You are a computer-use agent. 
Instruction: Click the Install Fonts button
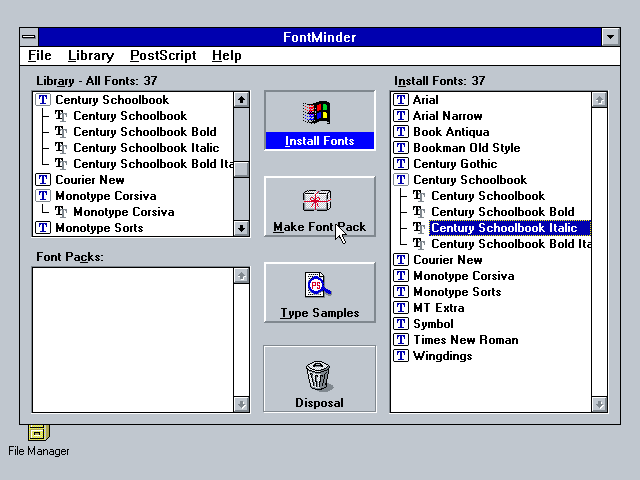tap(320, 120)
